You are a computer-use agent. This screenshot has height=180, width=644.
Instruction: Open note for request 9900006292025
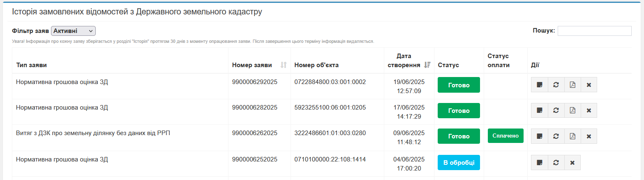point(540,85)
